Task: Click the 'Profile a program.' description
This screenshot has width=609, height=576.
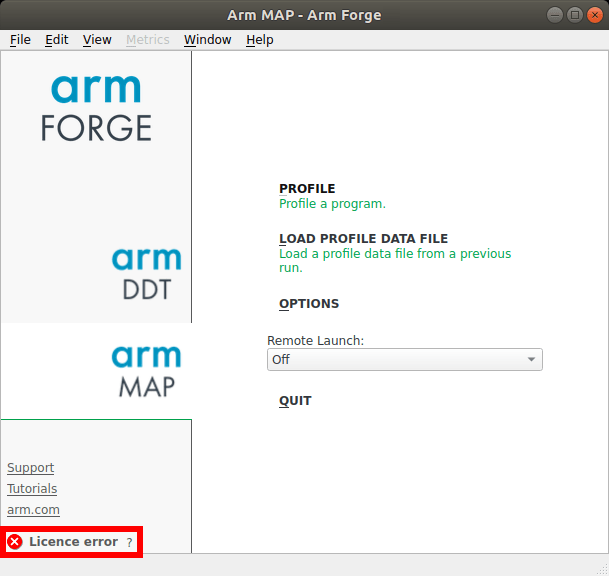Action: point(332,204)
